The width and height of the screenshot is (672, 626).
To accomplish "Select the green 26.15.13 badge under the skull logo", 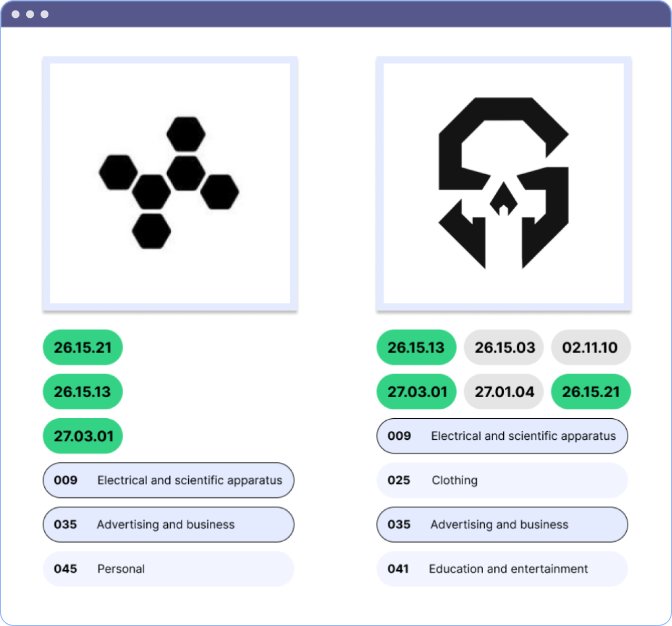I will [416, 347].
